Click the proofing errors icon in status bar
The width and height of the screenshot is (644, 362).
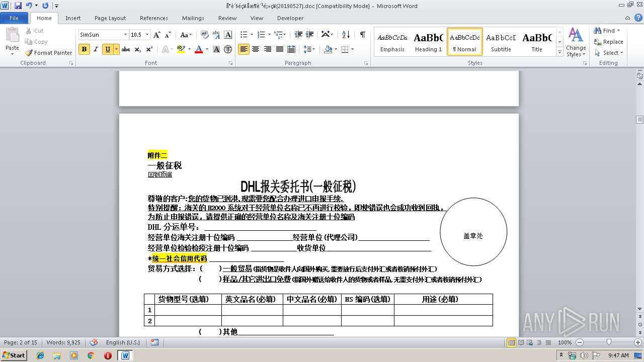pos(94,342)
